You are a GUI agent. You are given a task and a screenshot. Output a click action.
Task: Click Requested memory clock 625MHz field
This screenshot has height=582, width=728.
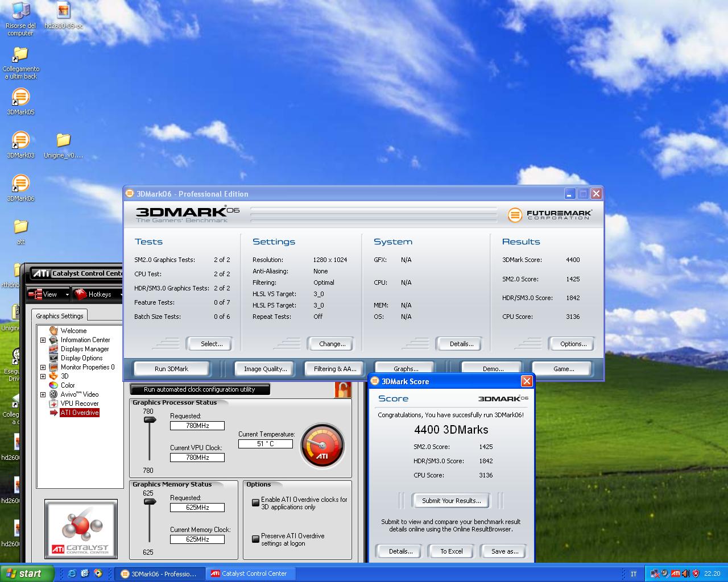point(197,508)
